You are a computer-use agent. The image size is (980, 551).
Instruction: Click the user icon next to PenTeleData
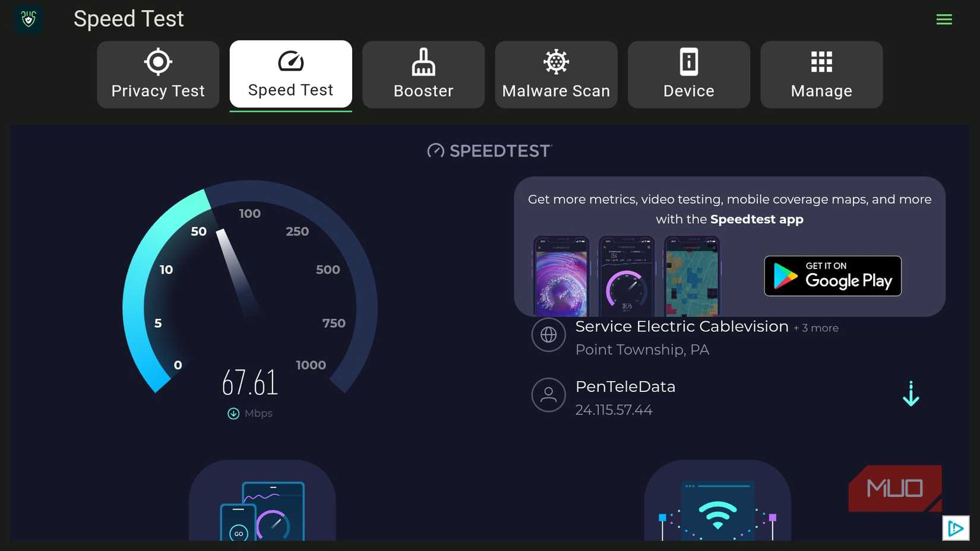click(x=548, y=395)
